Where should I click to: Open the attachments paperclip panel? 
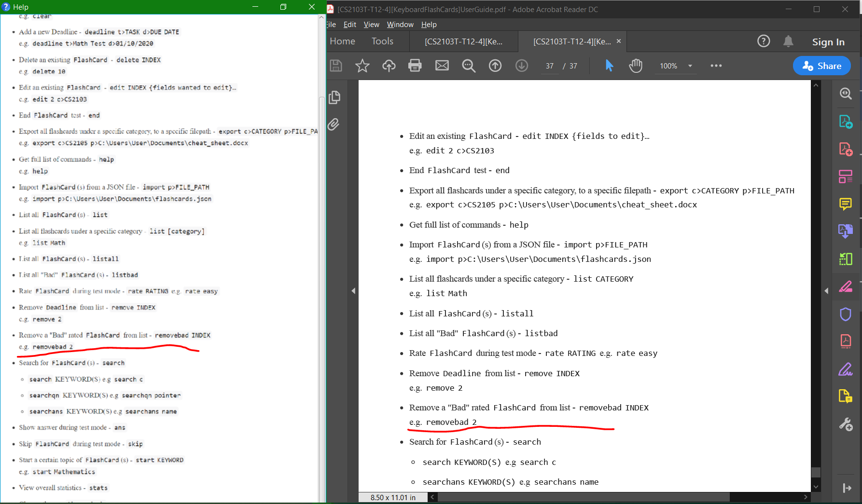pyautogui.click(x=334, y=124)
